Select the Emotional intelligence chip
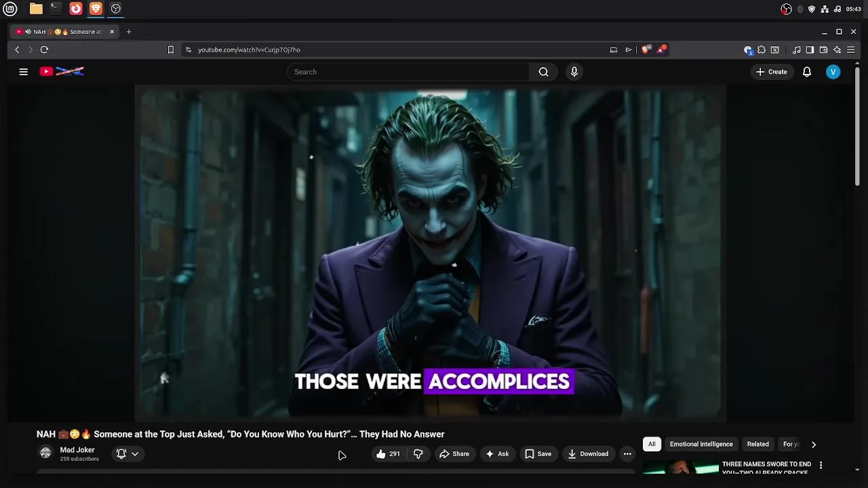This screenshot has width=868, height=488. tap(701, 444)
